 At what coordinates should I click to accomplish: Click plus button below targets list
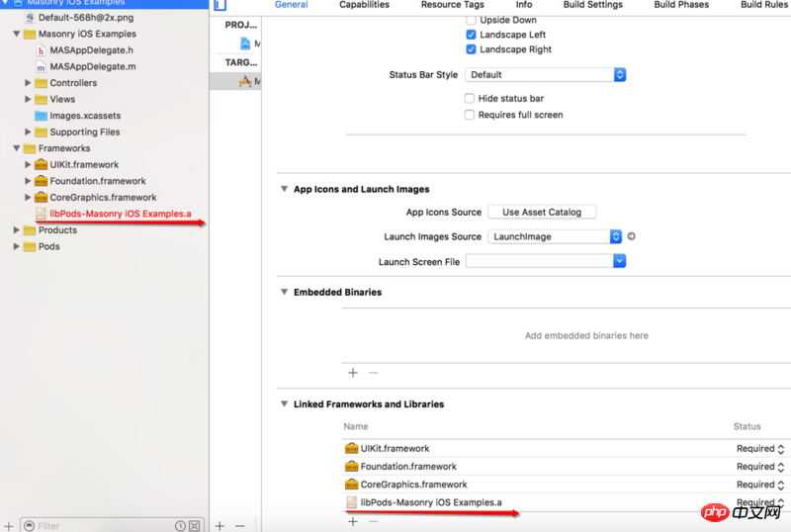tap(220, 526)
